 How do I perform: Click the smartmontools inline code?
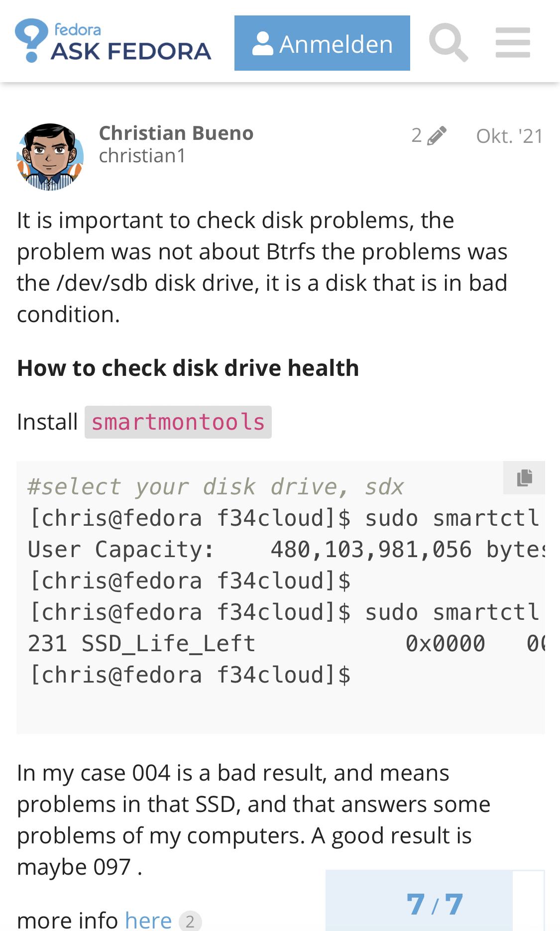178,422
